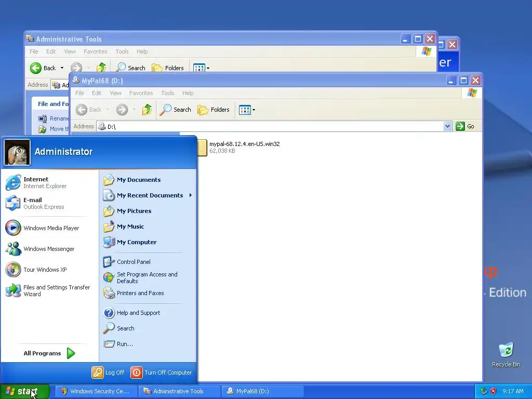Click Up icon in Administrative Tools toolbar
The width and height of the screenshot is (532, 399).
[101, 68]
